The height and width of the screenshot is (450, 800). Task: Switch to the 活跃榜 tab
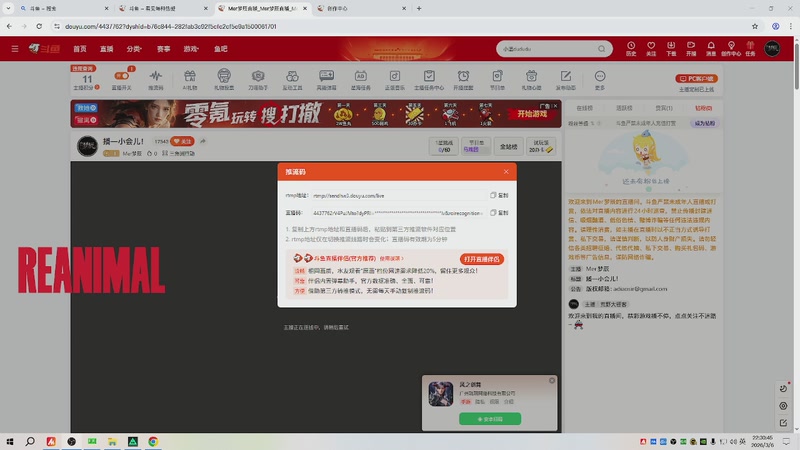pyautogui.click(x=624, y=108)
